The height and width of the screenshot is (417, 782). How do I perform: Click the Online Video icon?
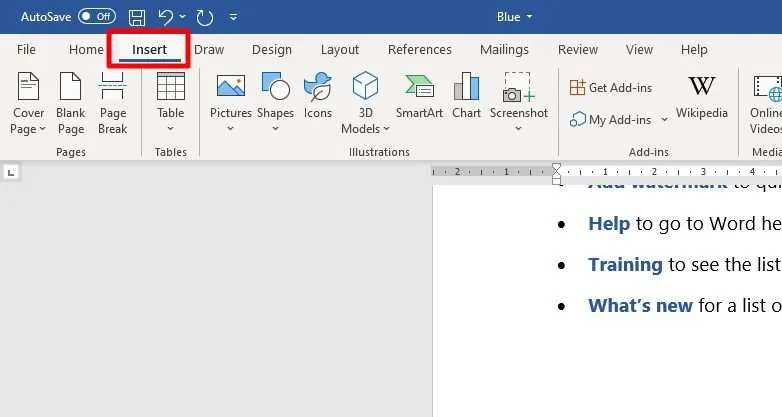(767, 88)
